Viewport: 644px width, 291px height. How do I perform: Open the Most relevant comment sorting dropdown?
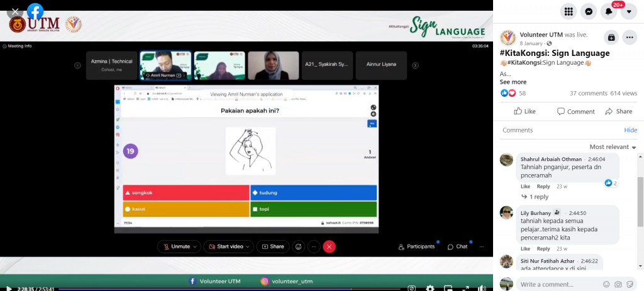point(613,147)
